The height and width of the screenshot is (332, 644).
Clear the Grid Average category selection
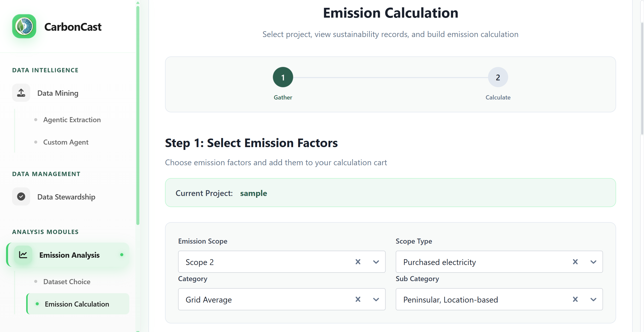[x=358, y=300]
